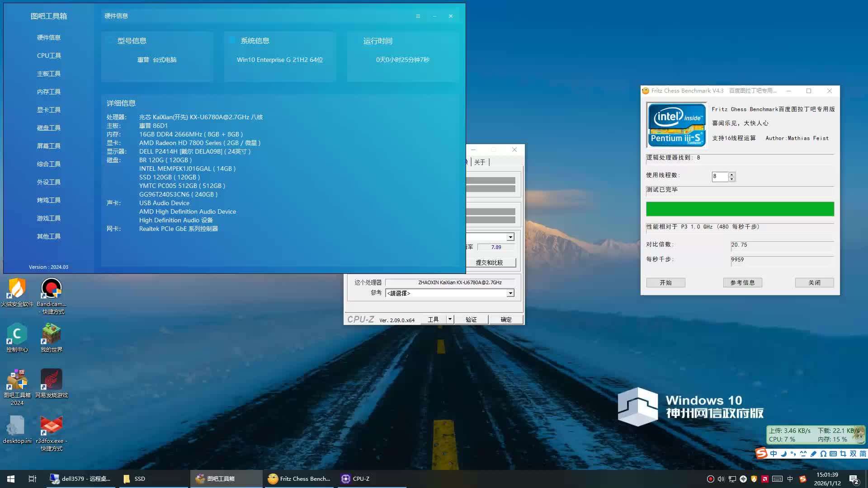Expand 參考 reference dropdown in CPU-Z

pyautogui.click(x=510, y=293)
